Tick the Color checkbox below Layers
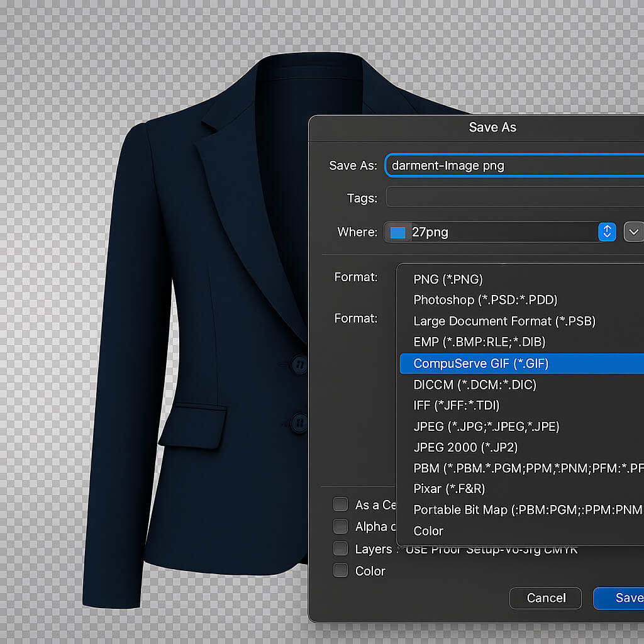Viewport: 644px width, 644px height. [x=340, y=570]
